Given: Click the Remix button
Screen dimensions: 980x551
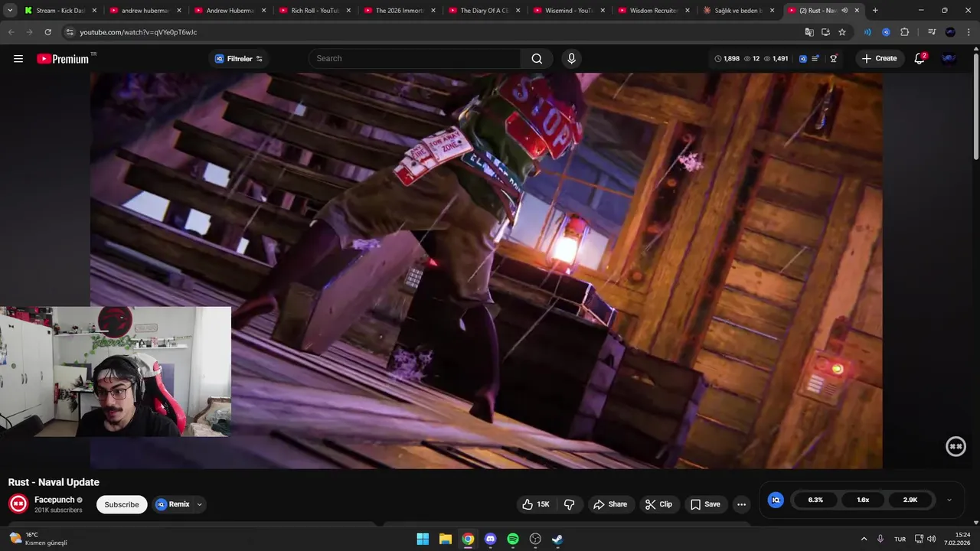Looking at the screenshot, I should (173, 504).
